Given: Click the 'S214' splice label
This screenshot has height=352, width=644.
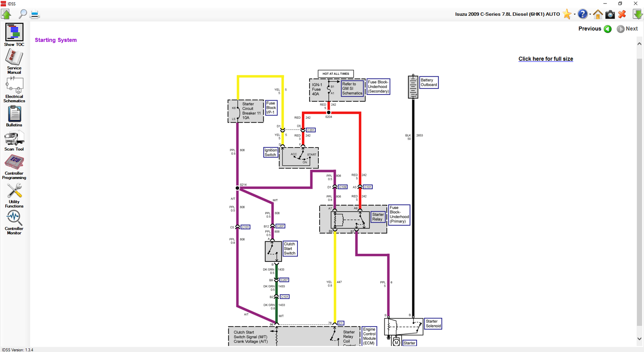Looking at the screenshot, I should pos(243,185).
